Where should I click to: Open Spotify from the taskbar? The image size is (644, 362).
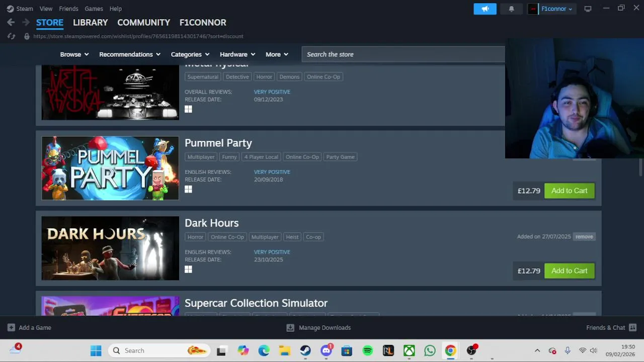click(x=368, y=350)
